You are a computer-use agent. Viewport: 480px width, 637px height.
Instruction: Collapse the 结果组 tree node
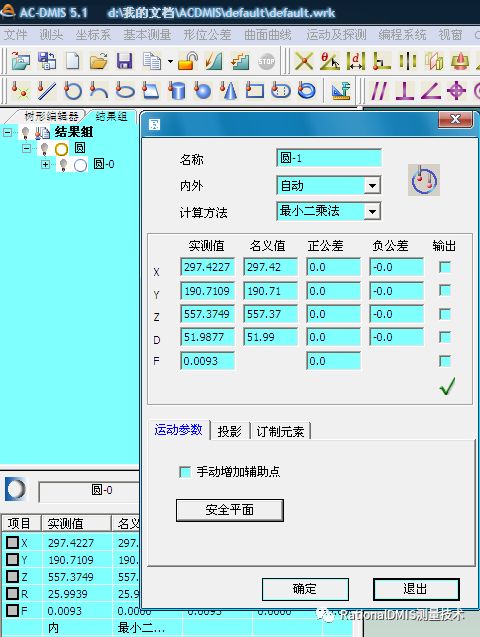coord(7,132)
